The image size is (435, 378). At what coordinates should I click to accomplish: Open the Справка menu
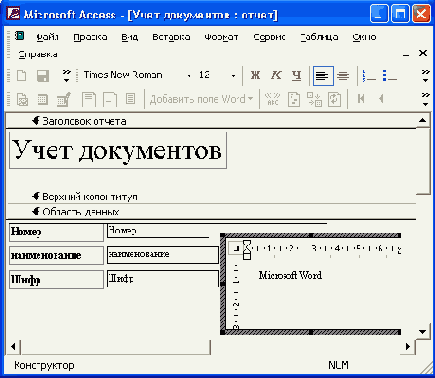pos(38,54)
